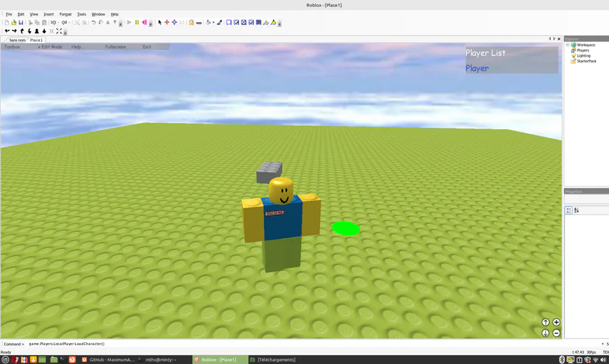Select Lighting in the Explorer

(x=583, y=56)
